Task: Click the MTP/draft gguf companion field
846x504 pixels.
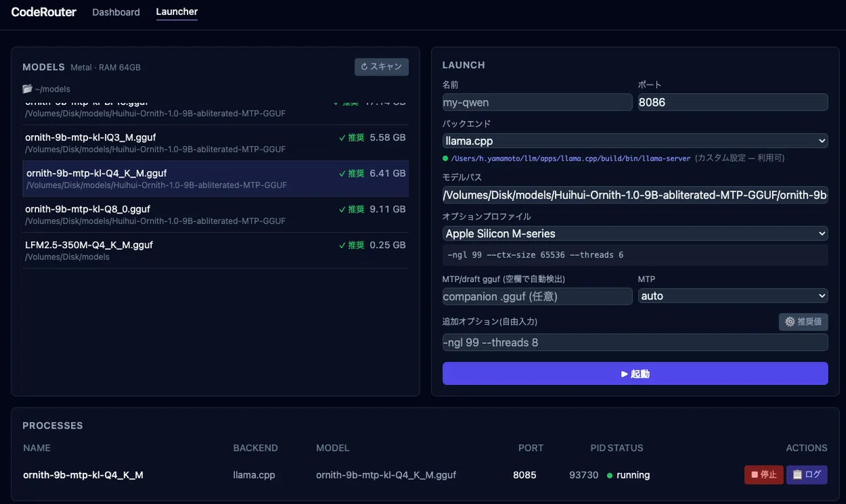Action: pos(537,296)
